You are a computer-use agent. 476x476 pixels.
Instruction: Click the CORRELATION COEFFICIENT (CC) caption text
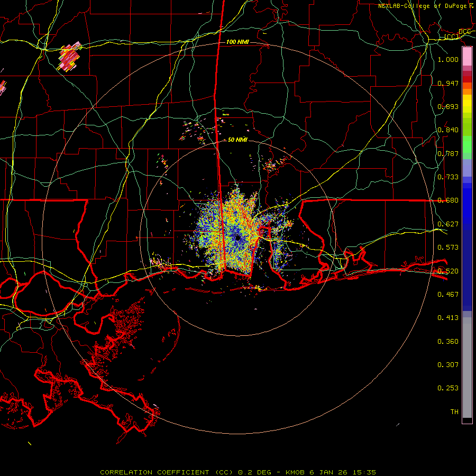[167, 472]
